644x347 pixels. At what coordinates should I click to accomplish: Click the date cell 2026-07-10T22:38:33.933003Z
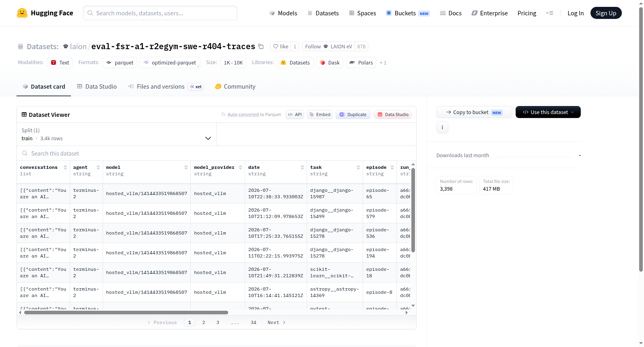(276, 193)
